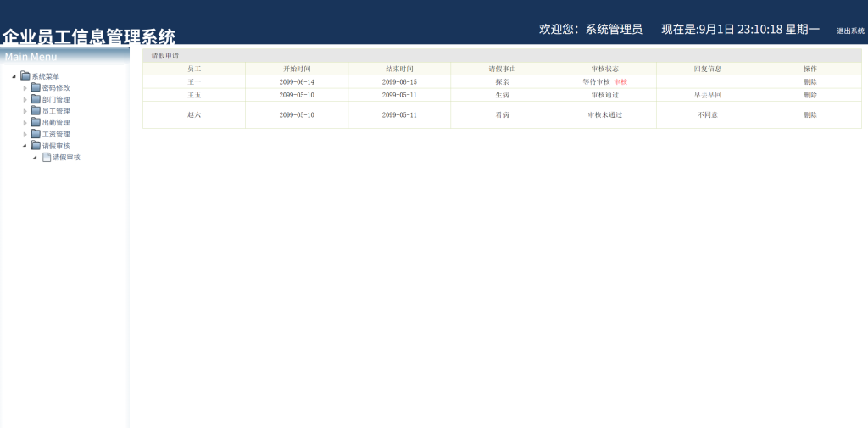Click reply message 不同意

pos(708,115)
